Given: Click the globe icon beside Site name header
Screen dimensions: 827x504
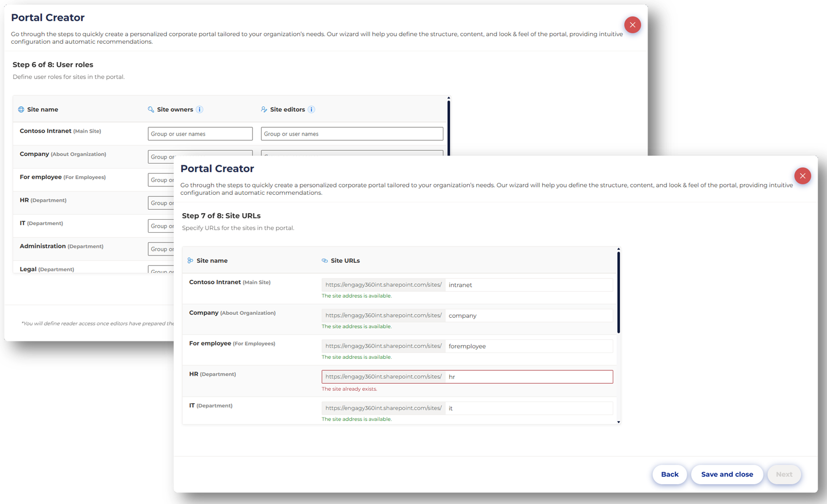Looking at the screenshot, I should pos(21,109).
